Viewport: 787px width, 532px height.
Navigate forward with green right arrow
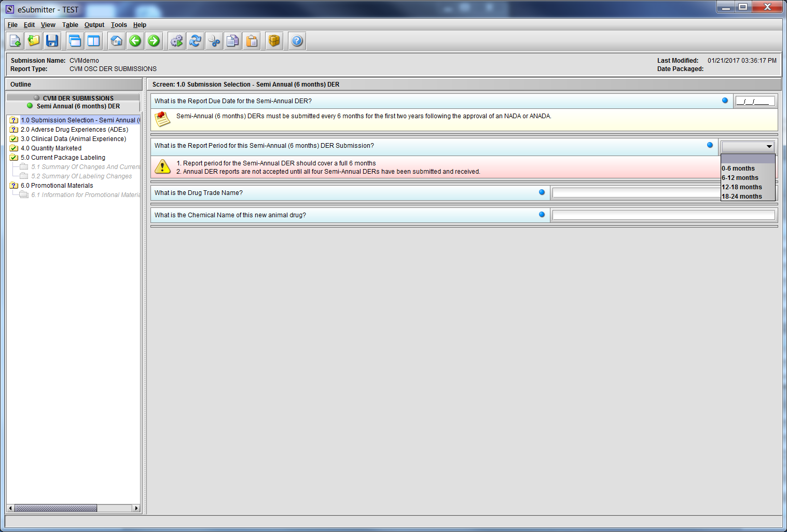tap(154, 41)
